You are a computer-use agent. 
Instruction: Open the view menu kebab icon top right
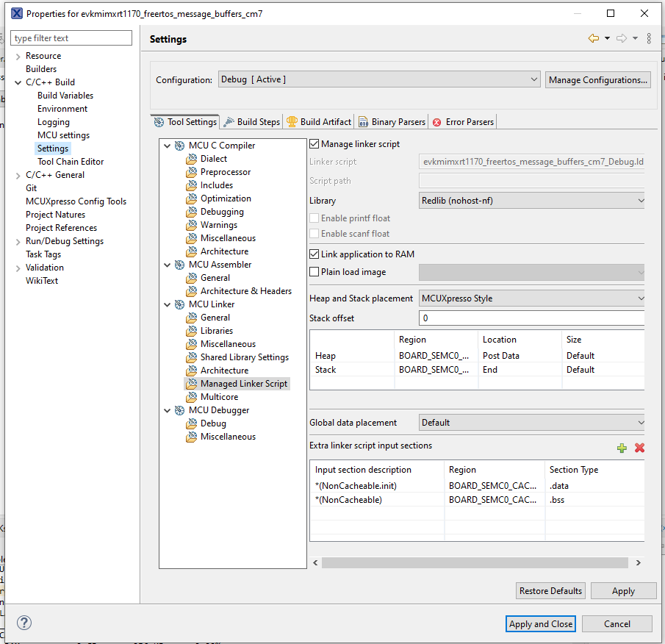tap(650, 38)
